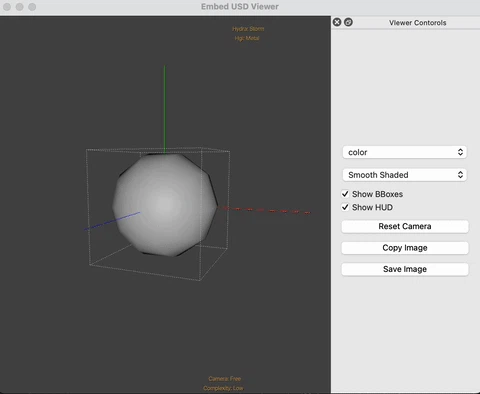Click the Reset Camera button
Viewport: 480px width, 394px height.
click(x=405, y=226)
